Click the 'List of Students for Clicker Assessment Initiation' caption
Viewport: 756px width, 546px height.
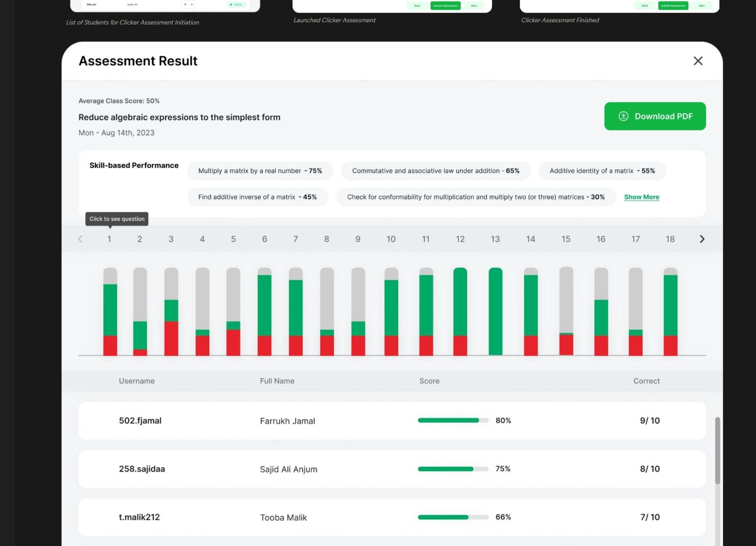(x=133, y=23)
